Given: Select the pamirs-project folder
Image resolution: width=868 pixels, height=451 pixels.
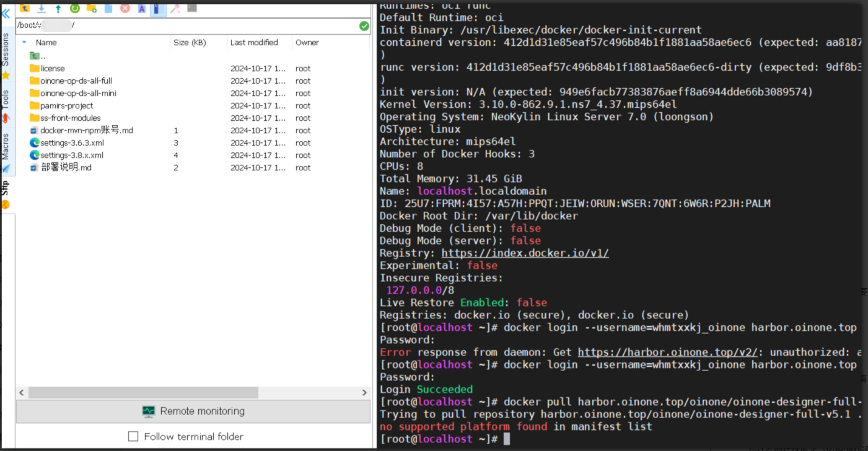Looking at the screenshot, I should pos(66,106).
